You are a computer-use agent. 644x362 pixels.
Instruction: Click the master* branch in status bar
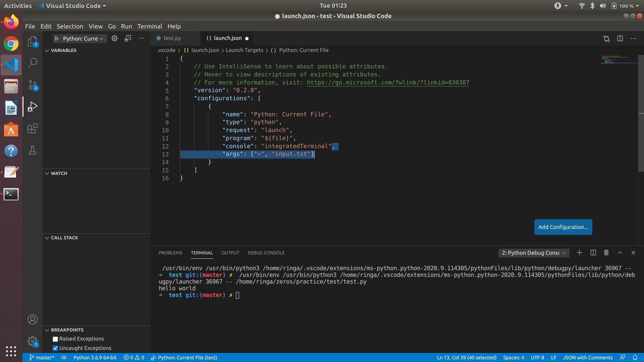point(42,357)
